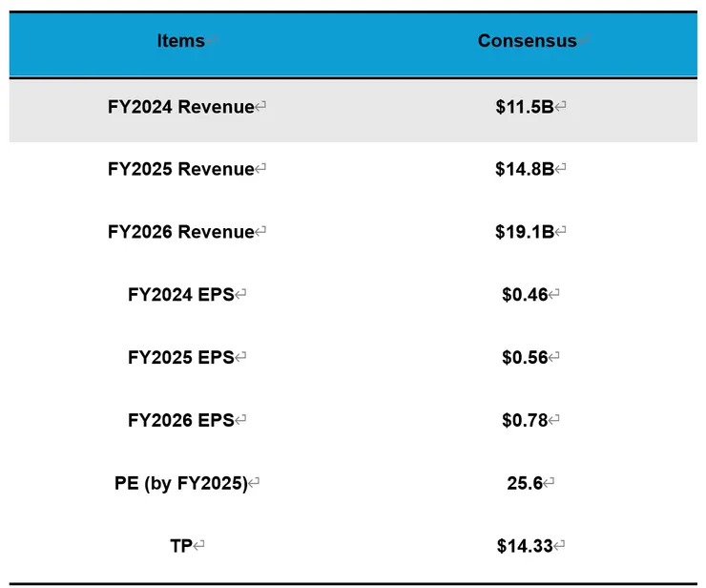Viewport: 706px width, 588px height.
Task: Click the "PE (by FY2025)" label
Action: click(180, 483)
